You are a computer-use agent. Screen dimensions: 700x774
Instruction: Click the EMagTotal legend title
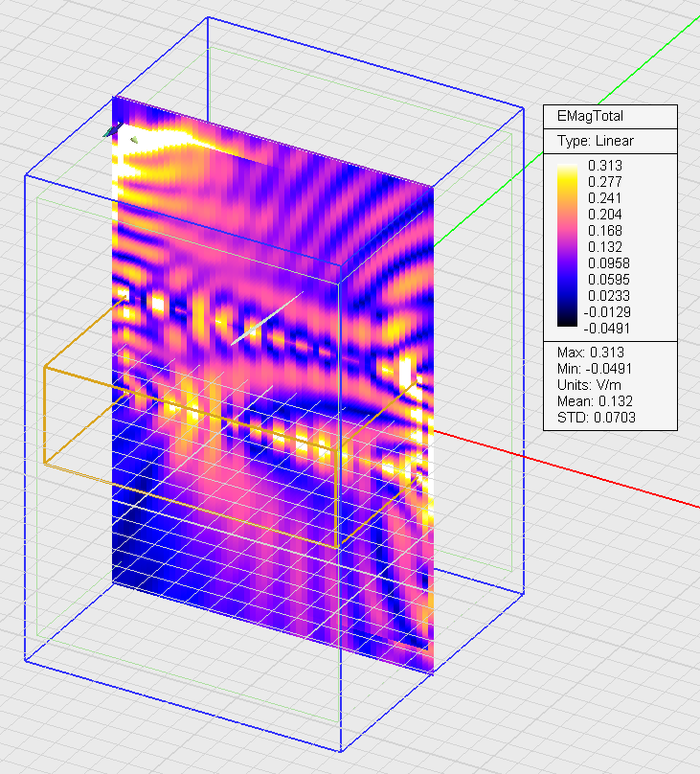pos(590,116)
